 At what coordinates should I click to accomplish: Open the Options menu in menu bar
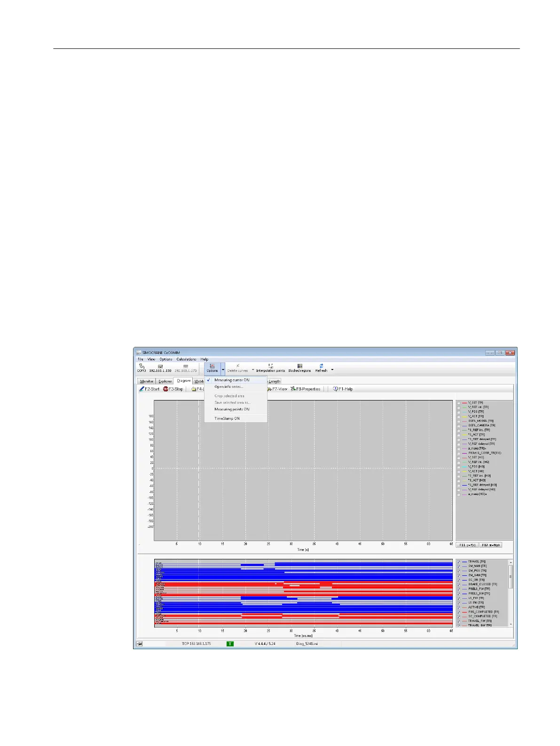pyautogui.click(x=166, y=359)
